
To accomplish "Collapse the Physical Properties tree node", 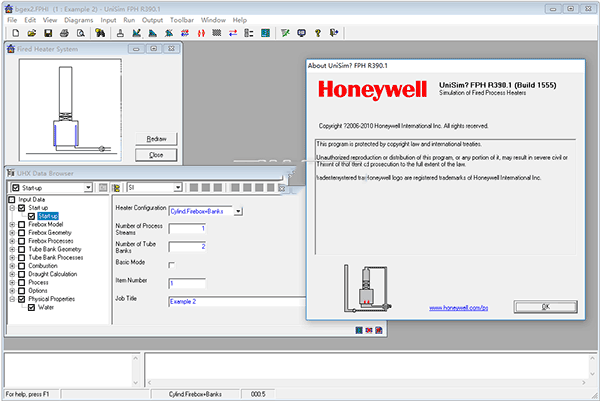I will click(x=12, y=299).
